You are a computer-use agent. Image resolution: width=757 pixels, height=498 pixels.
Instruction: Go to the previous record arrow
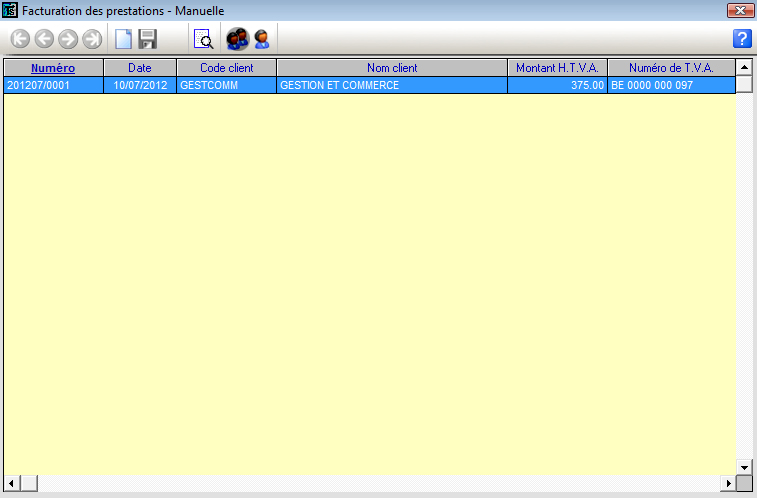pyautogui.click(x=44, y=39)
